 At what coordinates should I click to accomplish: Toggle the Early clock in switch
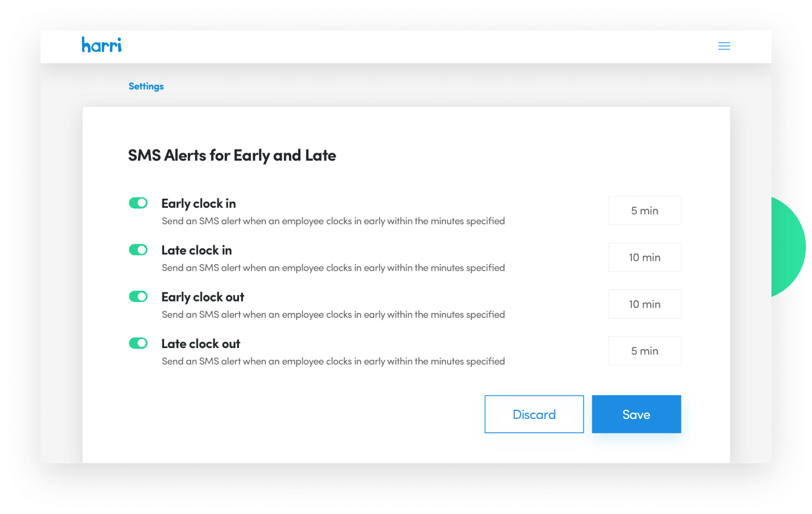[x=138, y=203]
